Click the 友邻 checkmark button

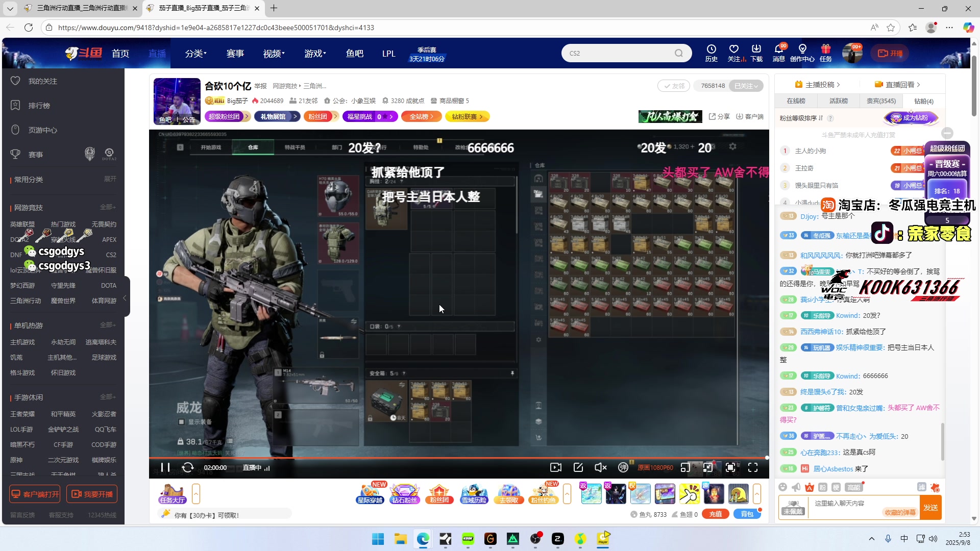674,86
